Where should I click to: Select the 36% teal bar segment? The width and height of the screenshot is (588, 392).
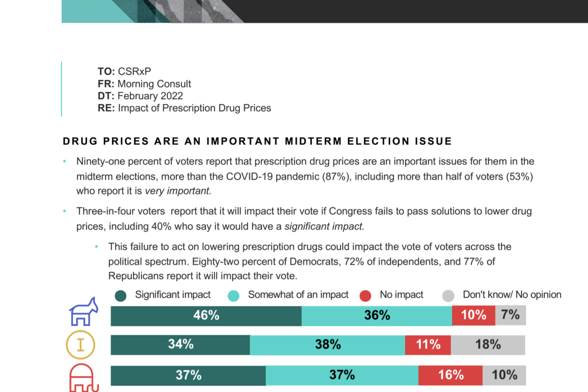[x=377, y=315]
